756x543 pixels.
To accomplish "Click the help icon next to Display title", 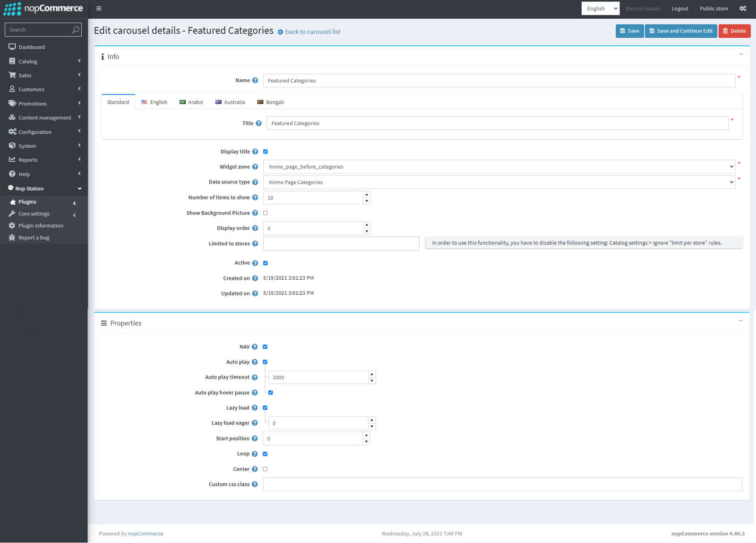I will coord(255,152).
